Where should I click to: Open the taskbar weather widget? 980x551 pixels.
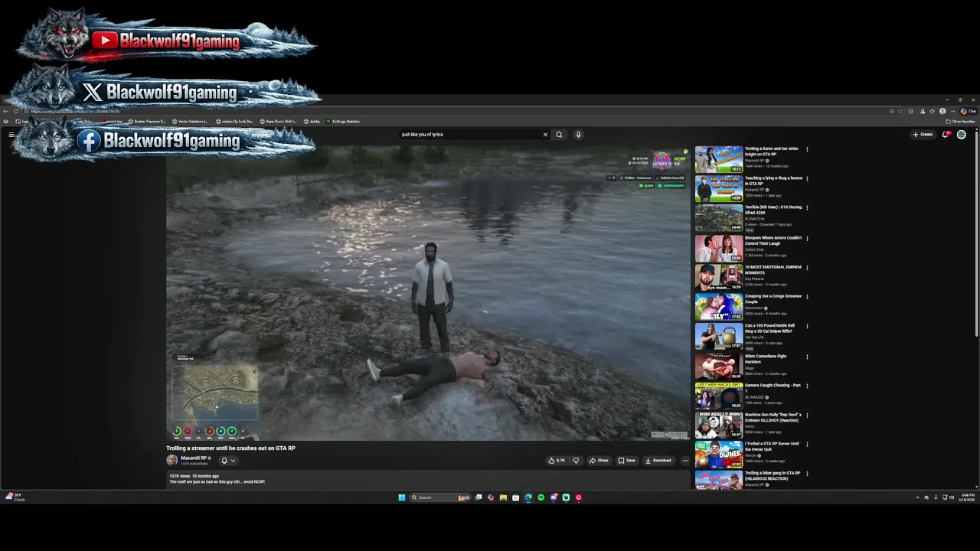15,497
